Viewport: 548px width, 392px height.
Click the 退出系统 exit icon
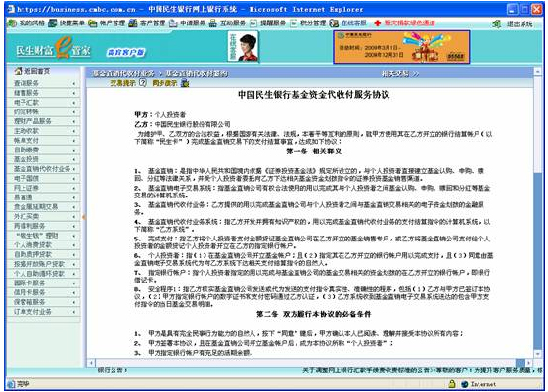point(496,23)
